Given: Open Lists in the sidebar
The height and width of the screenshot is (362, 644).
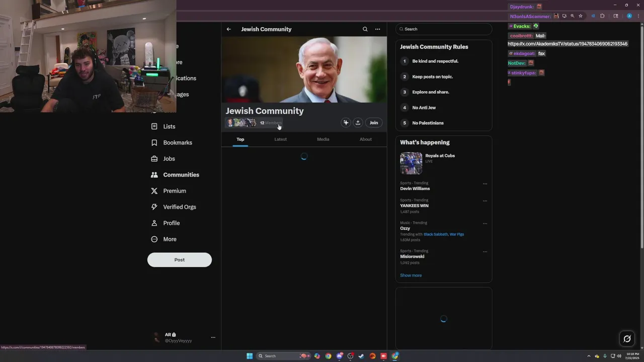Looking at the screenshot, I should pyautogui.click(x=164, y=127).
